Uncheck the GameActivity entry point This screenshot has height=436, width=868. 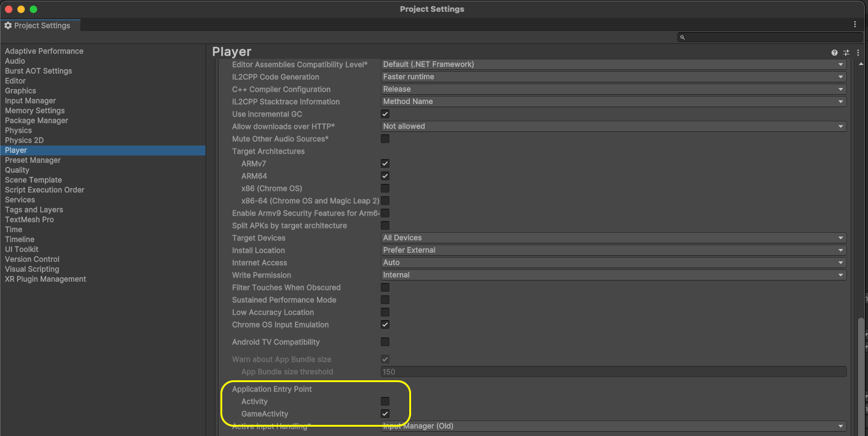tap(385, 414)
